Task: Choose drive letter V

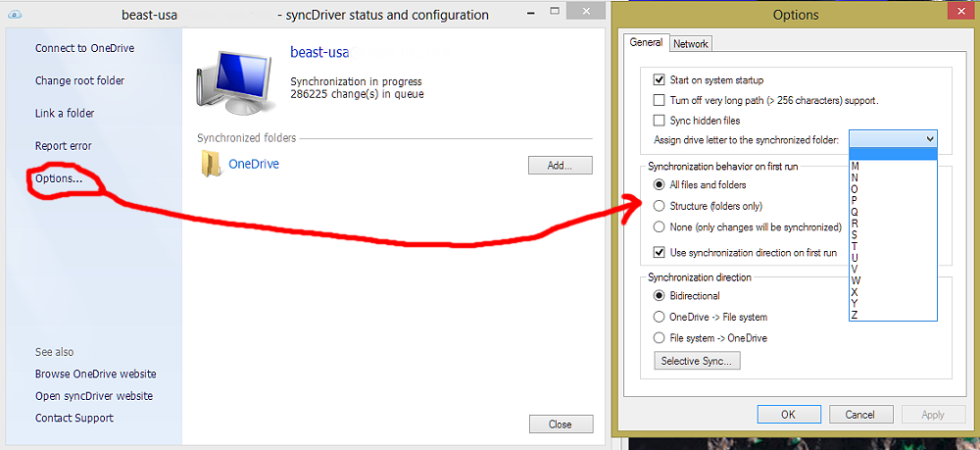Action: (893, 269)
